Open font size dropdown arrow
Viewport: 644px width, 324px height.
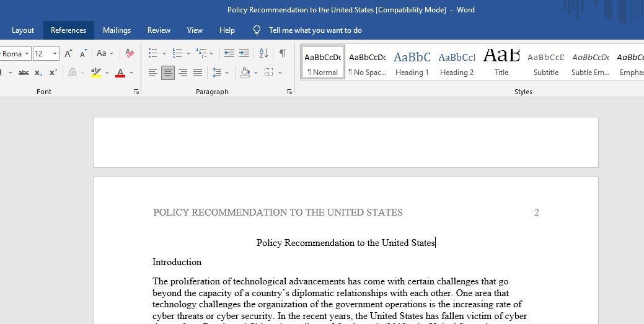55,54
